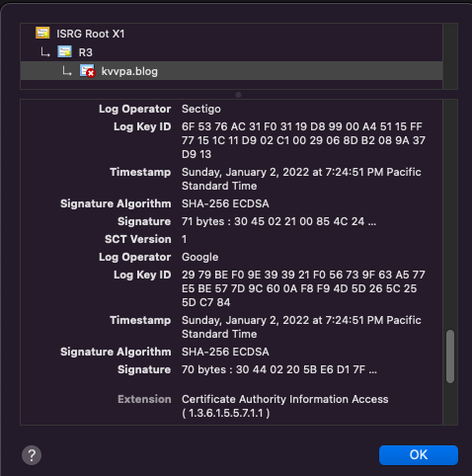The width and height of the screenshot is (472, 476).
Task: Click the R3 intermediate certificate icon
Action: pos(64,51)
